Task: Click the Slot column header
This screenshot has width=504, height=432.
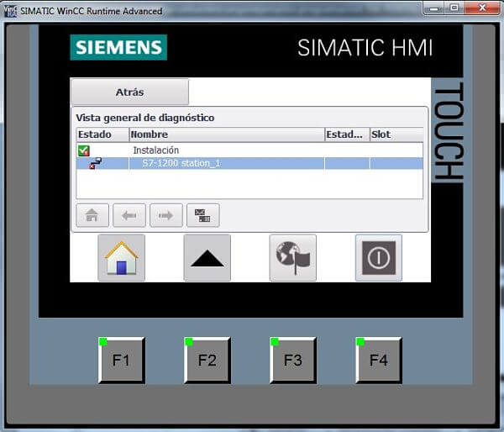Action: [x=396, y=134]
